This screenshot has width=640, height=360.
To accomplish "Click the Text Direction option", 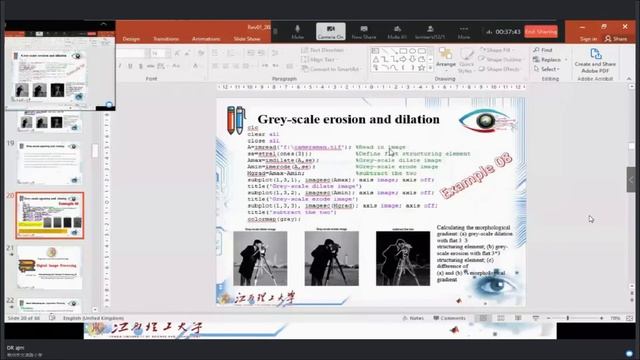I will [322, 50].
